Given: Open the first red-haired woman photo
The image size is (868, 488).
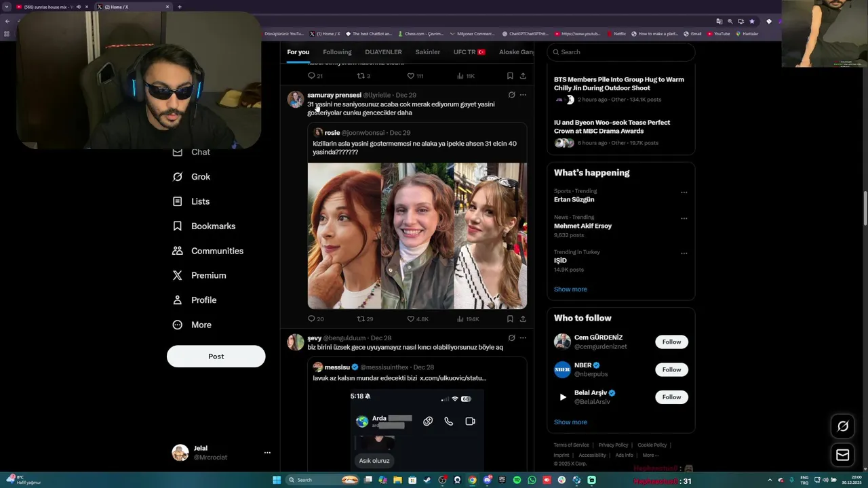Looking at the screenshot, I should pos(344,236).
